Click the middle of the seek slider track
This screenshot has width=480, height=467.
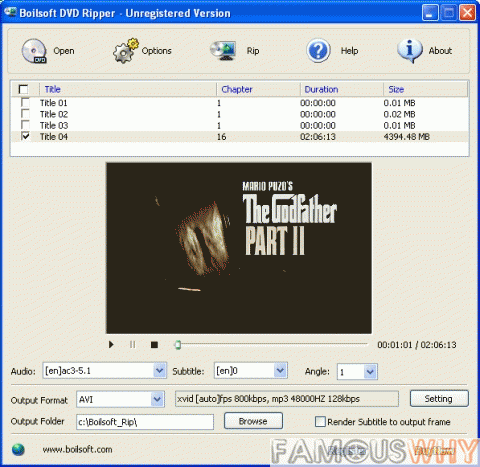[271, 345]
